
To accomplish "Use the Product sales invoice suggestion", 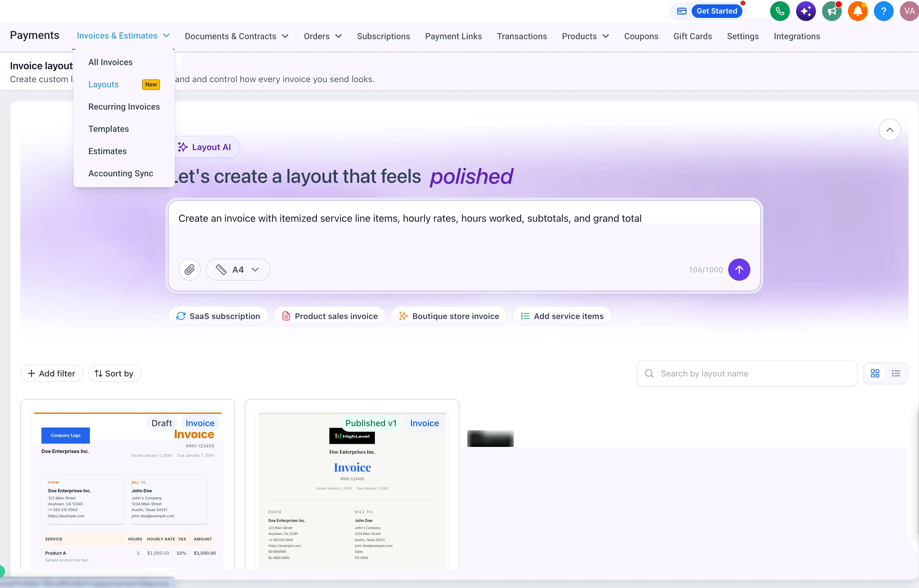I will (330, 316).
